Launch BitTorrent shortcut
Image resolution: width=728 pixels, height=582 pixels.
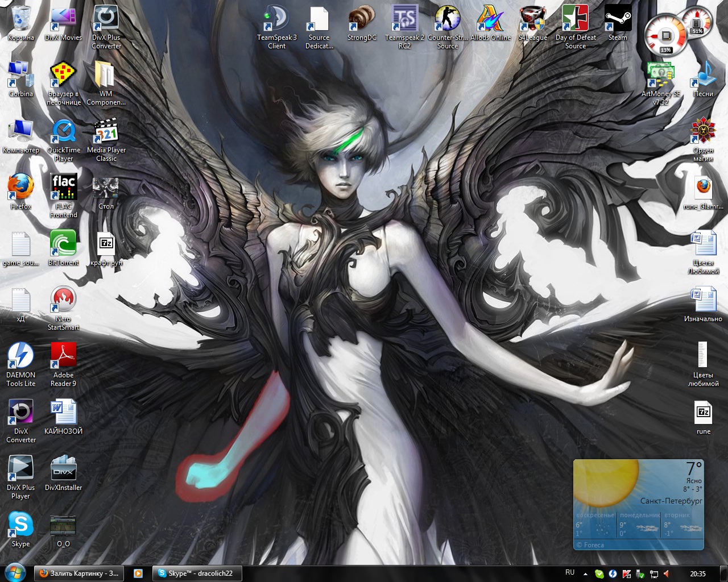[64, 248]
